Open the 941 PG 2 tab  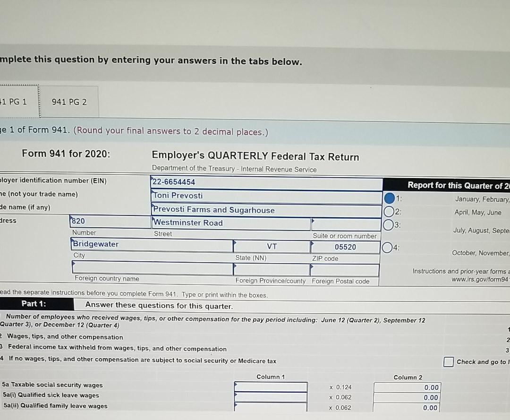(69, 102)
